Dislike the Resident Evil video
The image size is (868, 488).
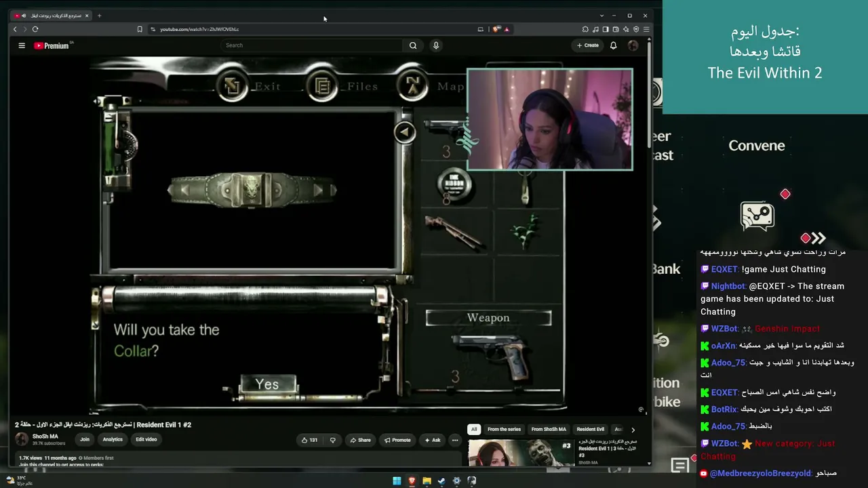pyautogui.click(x=332, y=440)
